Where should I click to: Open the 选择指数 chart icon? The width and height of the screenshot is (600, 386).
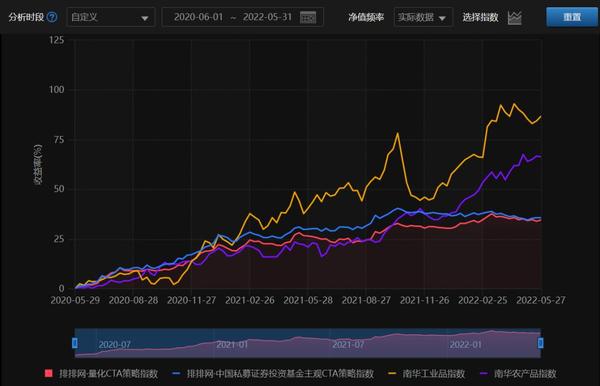point(515,18)
